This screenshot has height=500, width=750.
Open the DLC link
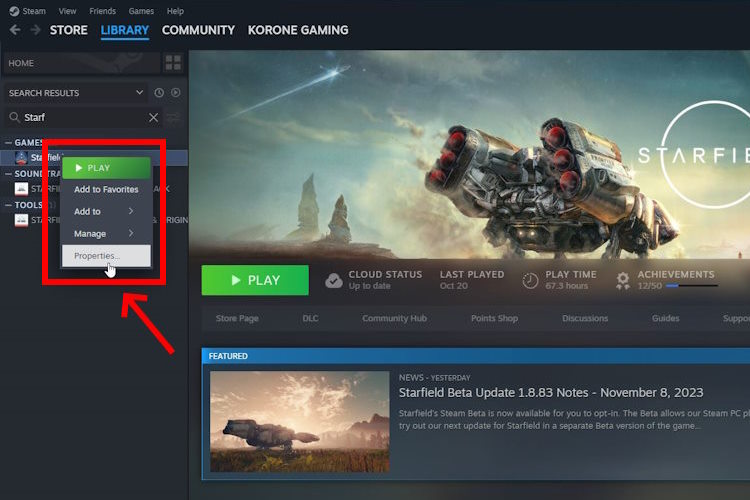point(310,318)
